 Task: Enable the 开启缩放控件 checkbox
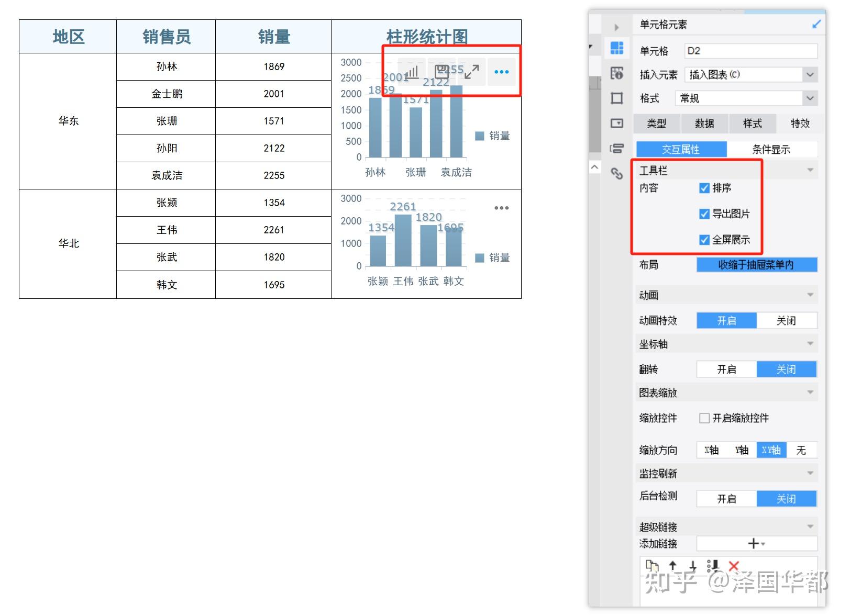pyautogui.click(x=704, y=418)
